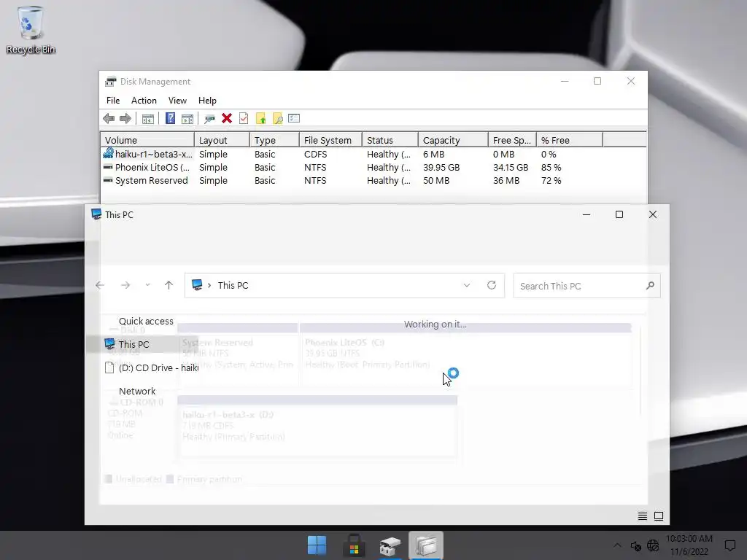Switch to large icons view in This PC status bar

click(x=659, y=516)
